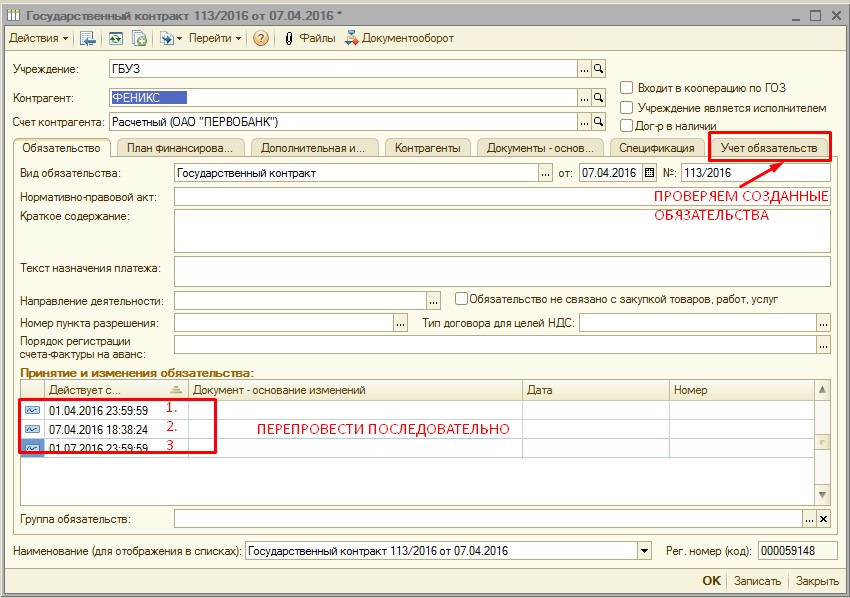Click the magnifier icon next to Учреждение
The height and width of the screenshot is (598, 850).
599,69
